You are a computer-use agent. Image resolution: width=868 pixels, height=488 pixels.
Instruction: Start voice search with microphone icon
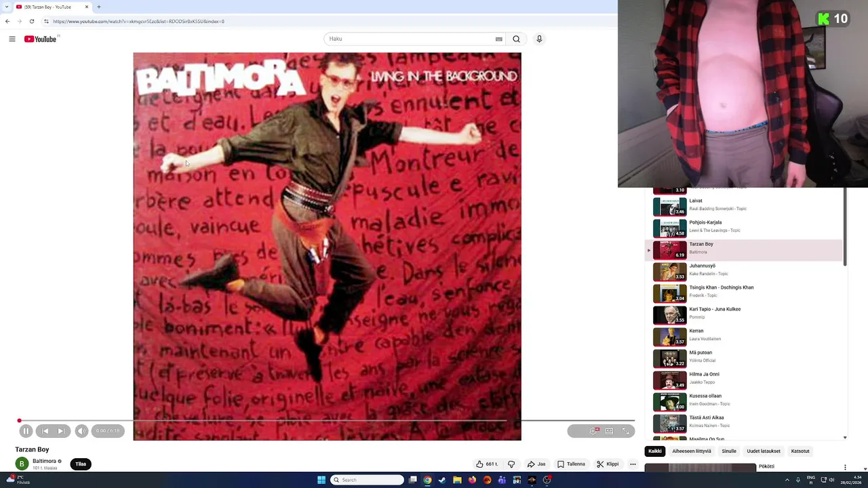point(539,39)
